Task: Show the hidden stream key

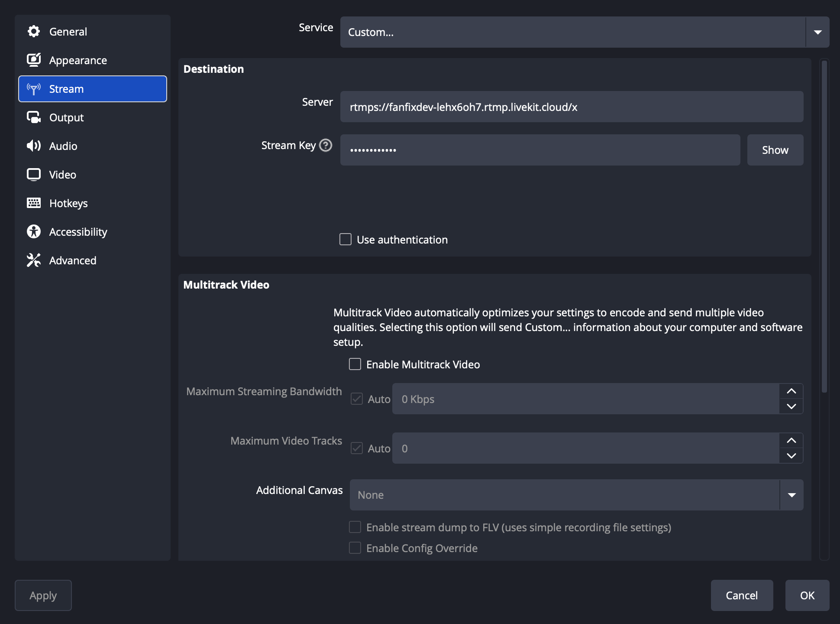Action: coord(775,150)
